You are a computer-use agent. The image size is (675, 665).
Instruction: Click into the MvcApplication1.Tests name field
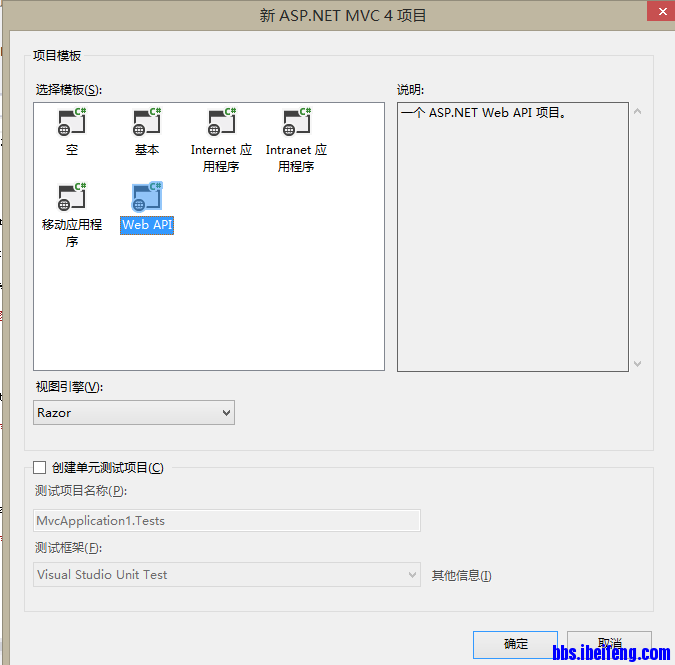pyautogui.click(x=226, y=520)
